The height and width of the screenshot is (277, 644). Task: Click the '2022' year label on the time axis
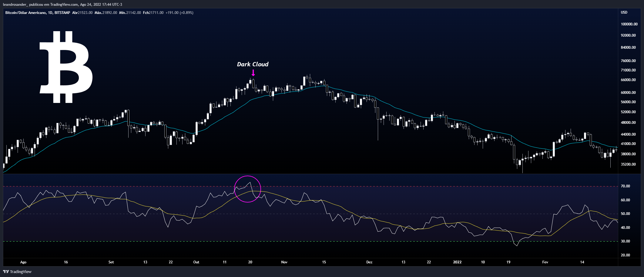(457, 262)
